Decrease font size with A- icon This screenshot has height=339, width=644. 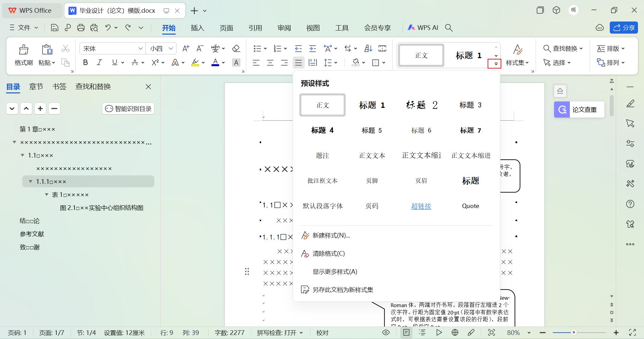pos(200,48)
